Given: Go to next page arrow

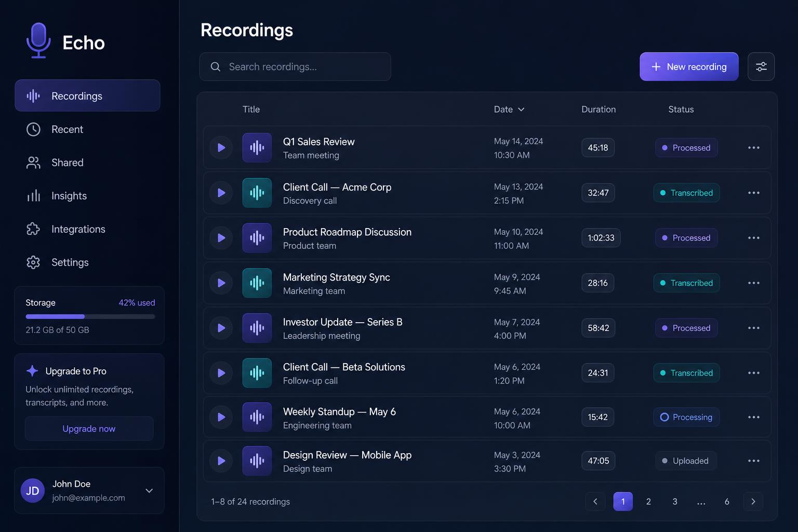Looking at the screenshot, I should point(753,501).
